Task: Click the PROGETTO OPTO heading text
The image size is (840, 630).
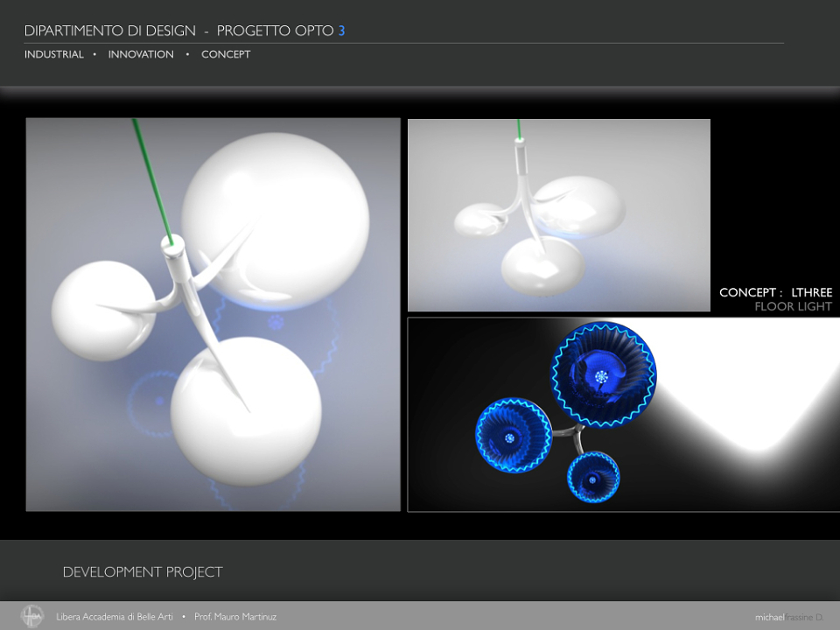Action: [275, 31]
